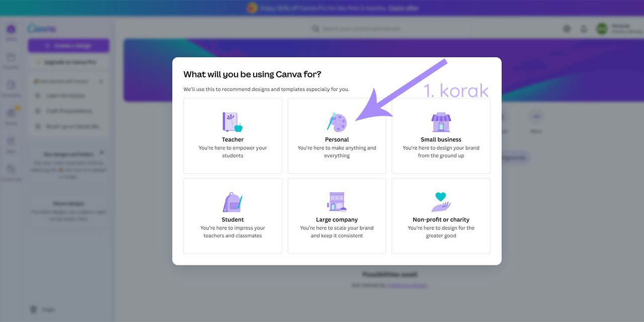Collapse the Get started with Canva section
This screenshot has width=644, height=322.
coord(101,81)
